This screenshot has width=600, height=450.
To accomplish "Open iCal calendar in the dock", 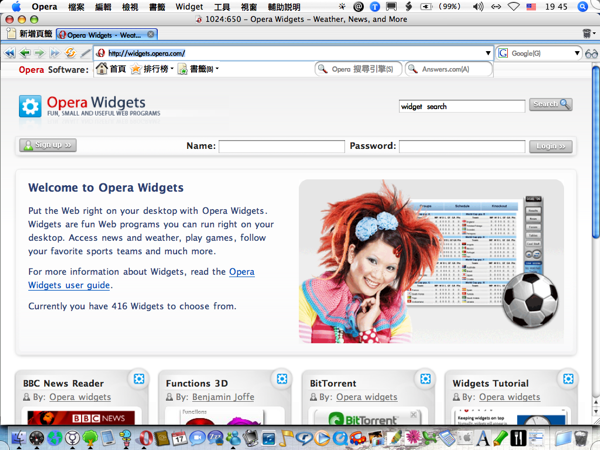I will [179, 438].
